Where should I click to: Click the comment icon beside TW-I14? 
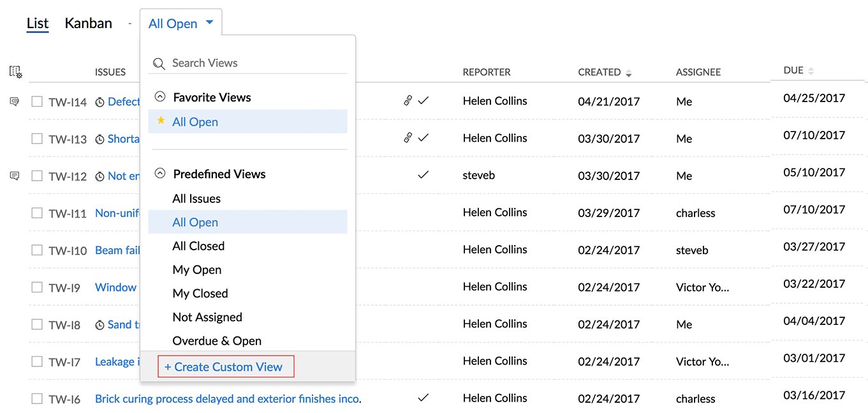coord(15,101)
